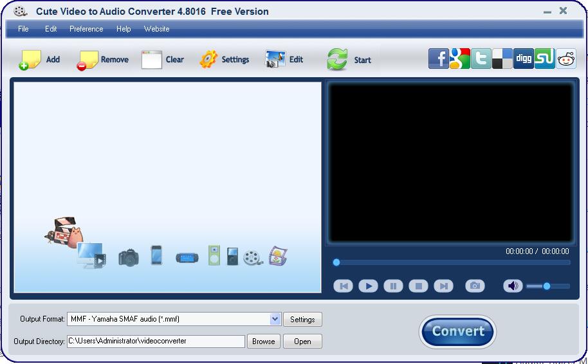
Task: Click the black iPod classic icon
Action: pyautogui.click(x=232, y=257)
